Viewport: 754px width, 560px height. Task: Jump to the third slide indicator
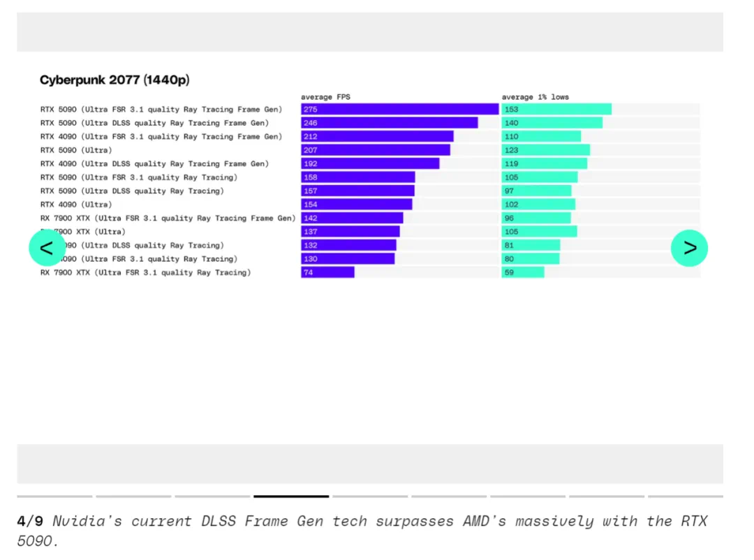212,496
